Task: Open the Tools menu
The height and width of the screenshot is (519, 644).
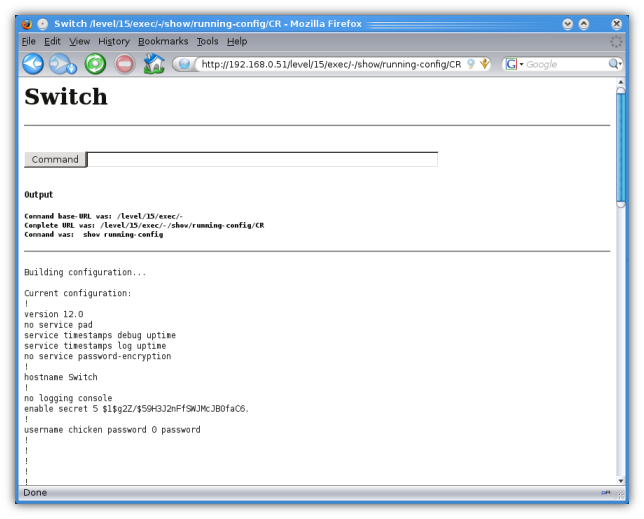Action: tap(207, 41)
